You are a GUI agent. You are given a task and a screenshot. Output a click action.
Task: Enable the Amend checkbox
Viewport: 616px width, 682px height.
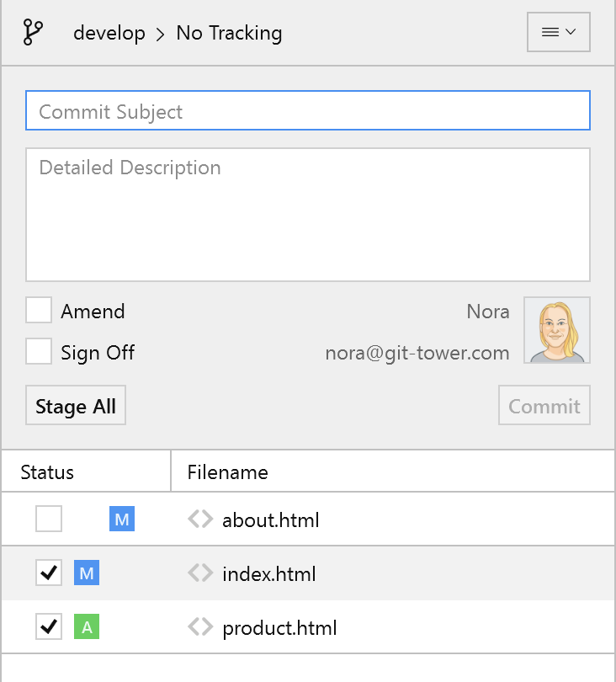tap(39, 311)
